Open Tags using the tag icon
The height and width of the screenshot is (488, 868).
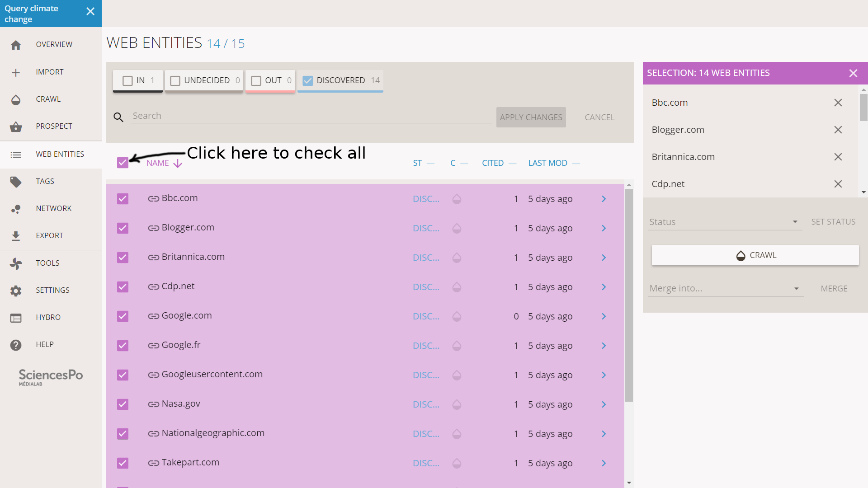tap(16, 182)
